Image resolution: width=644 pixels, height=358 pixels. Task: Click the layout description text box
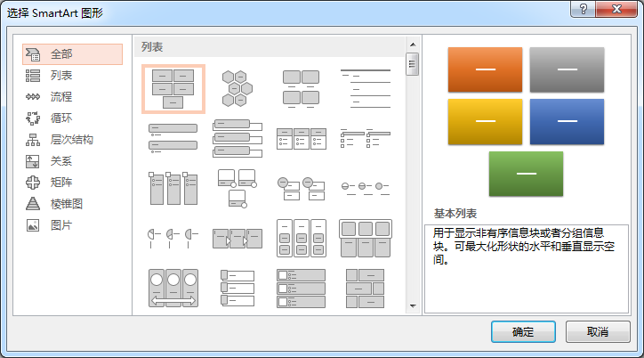coord(526,268)
